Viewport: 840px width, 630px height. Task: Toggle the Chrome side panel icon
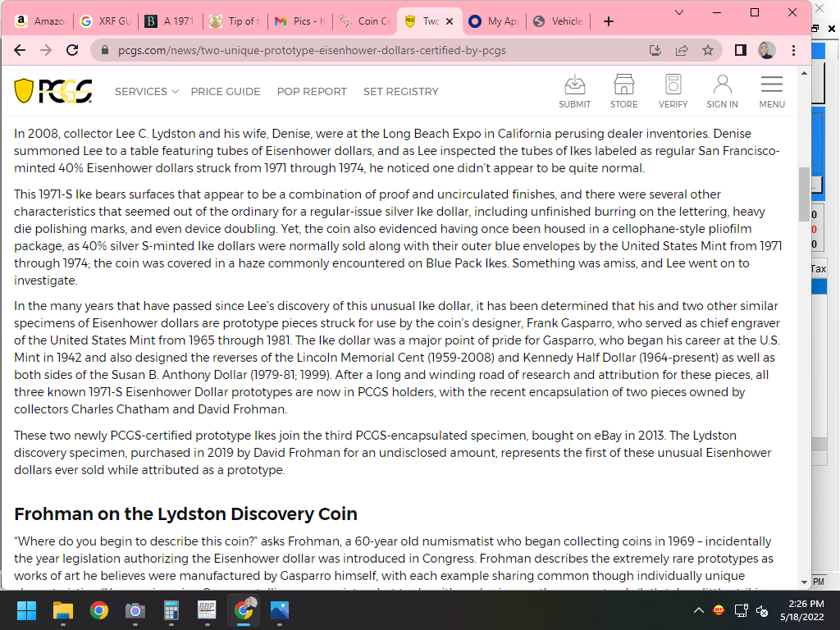tap(741, 50)
